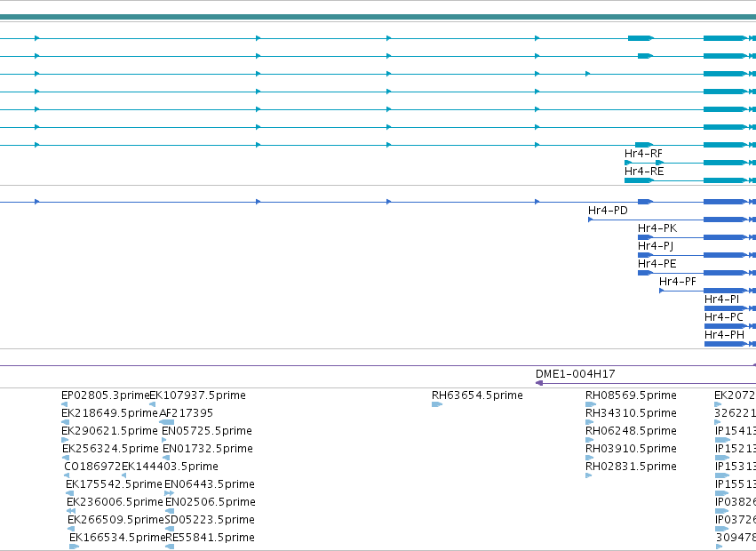Image resolution: width=756 pixels, height=551 pixels.
Task: Select the EK144403.5prime label
Action: 170,467
